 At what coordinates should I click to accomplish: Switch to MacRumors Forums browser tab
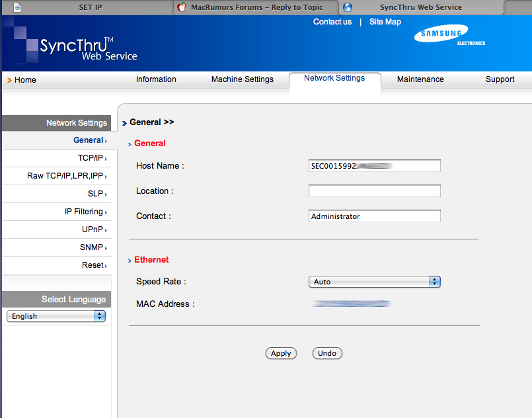tap(256, 7)
